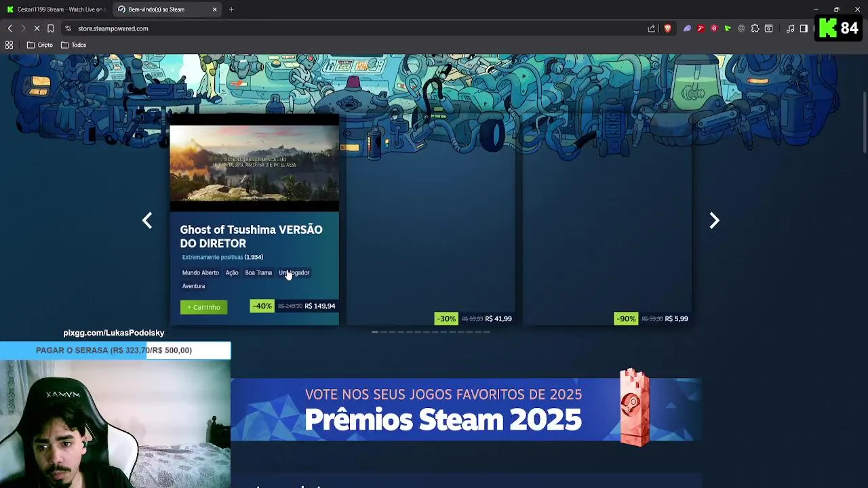The height and width of the screenshot is (488, 868).
Task: Click the -30% discount badge
Action: [x=446, y=319]
